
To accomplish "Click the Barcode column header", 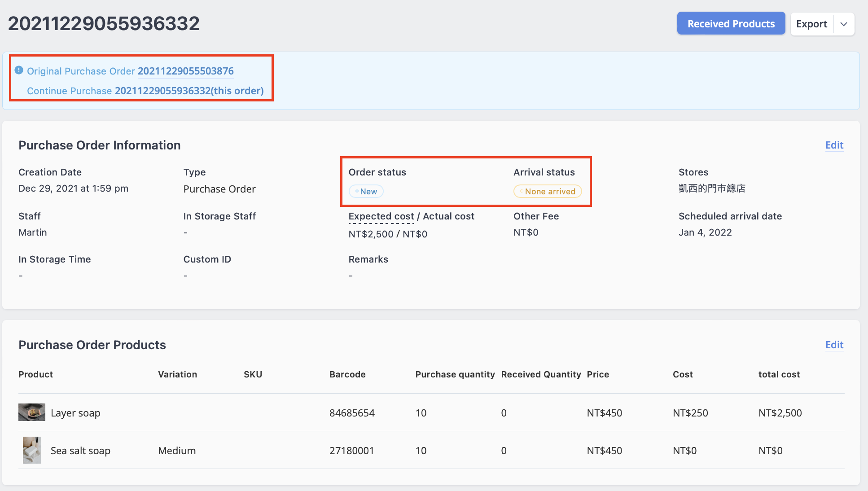I will click(x=347, y=374).
